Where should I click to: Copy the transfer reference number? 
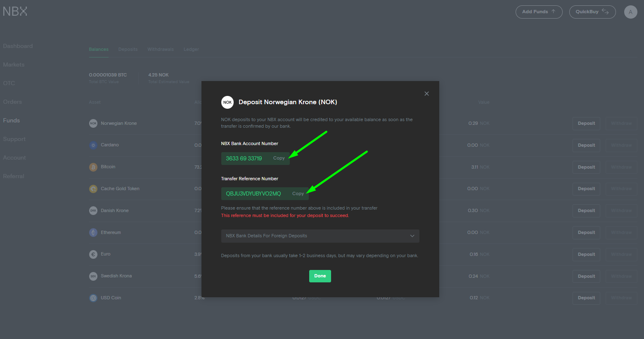(x=298, y=193)
